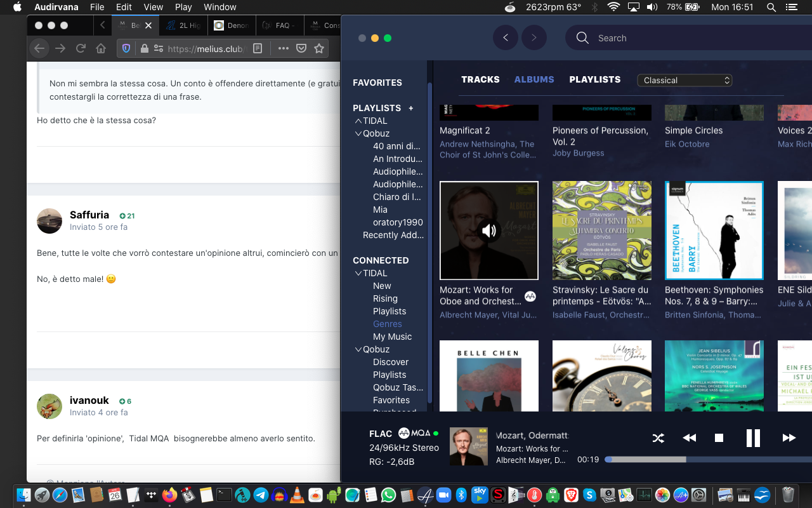This screenshot has width=812, height=508.
Task: Toggle reader view in Firefox address bar
Action: point(258,48)
